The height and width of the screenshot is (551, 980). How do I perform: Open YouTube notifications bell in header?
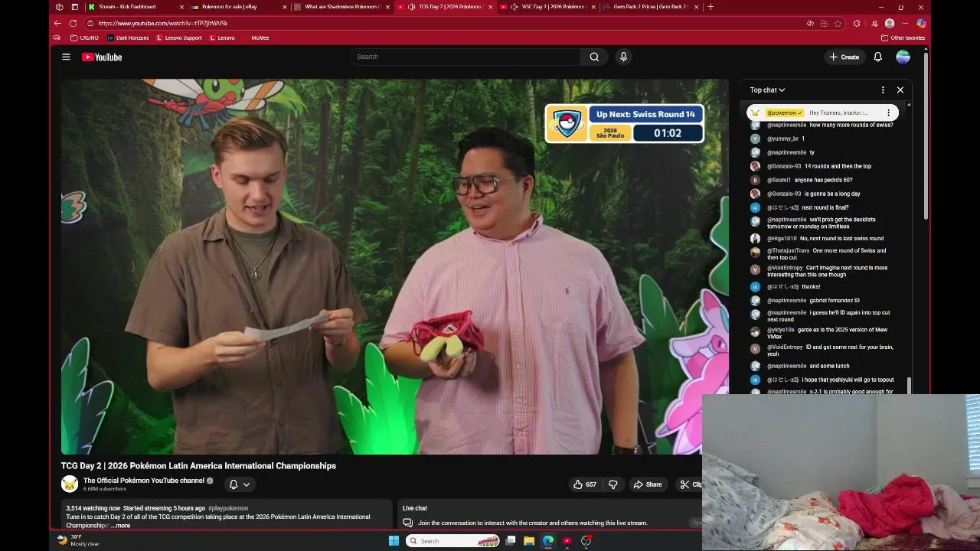click(x=878, y=57)
